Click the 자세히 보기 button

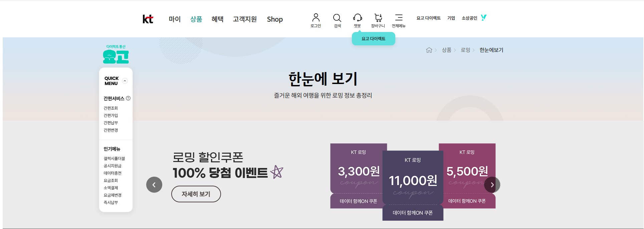click(196, 194)
